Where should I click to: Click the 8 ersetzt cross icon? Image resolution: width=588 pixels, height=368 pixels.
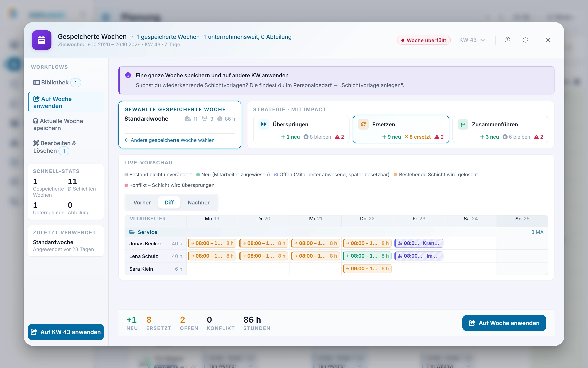click(406, 137)
